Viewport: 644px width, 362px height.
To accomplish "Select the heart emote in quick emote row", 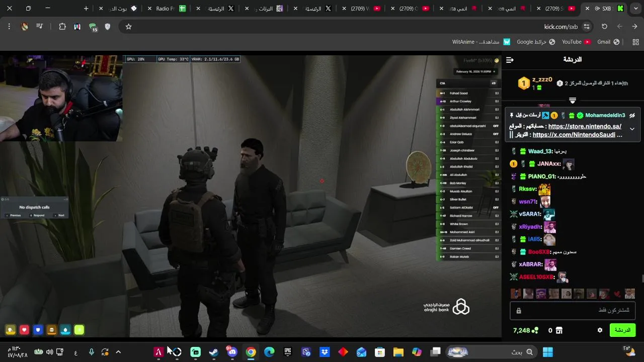I will coord(617,294).
